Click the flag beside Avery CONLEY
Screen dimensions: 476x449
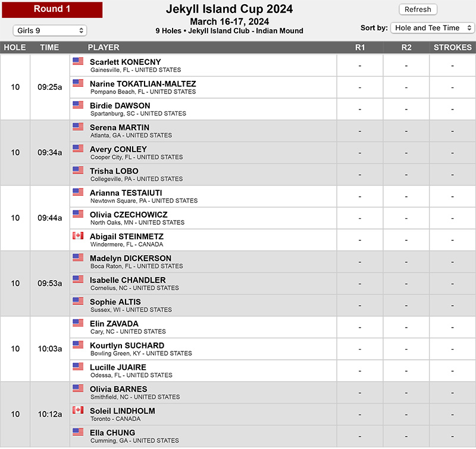[x=78, y=149]
